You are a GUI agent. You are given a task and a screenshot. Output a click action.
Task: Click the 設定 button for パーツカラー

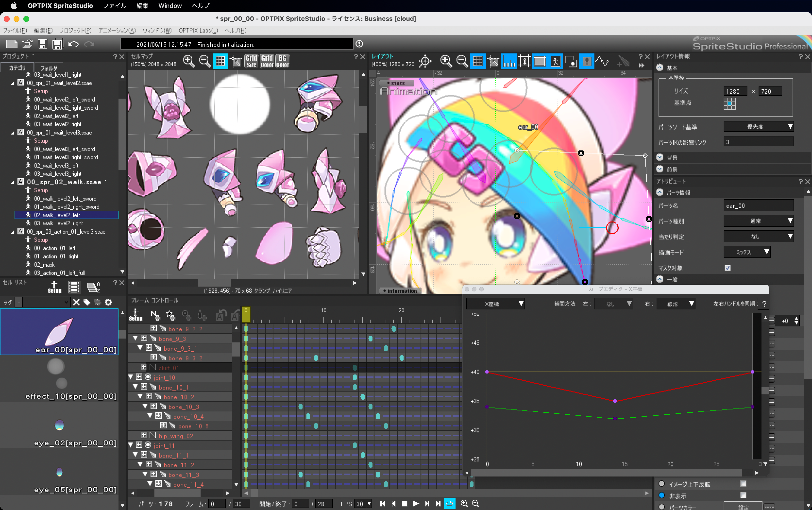click(x=743, y=507)
